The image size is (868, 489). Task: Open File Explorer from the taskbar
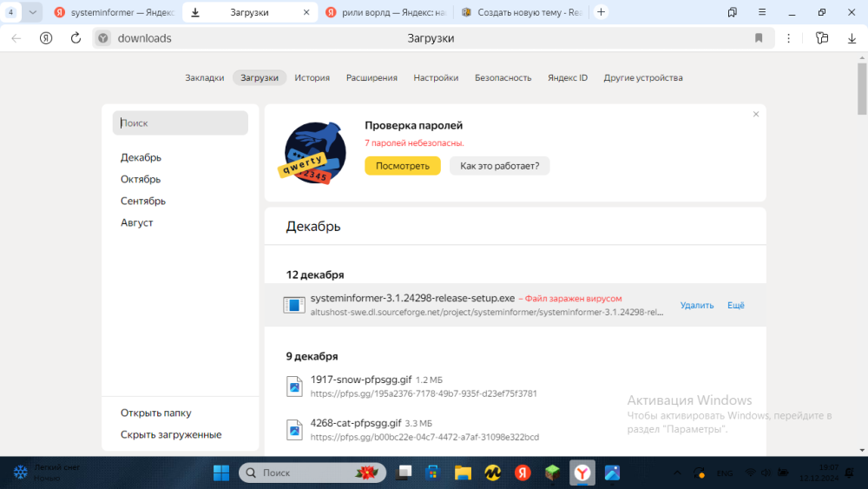click(x=463, y=473)
